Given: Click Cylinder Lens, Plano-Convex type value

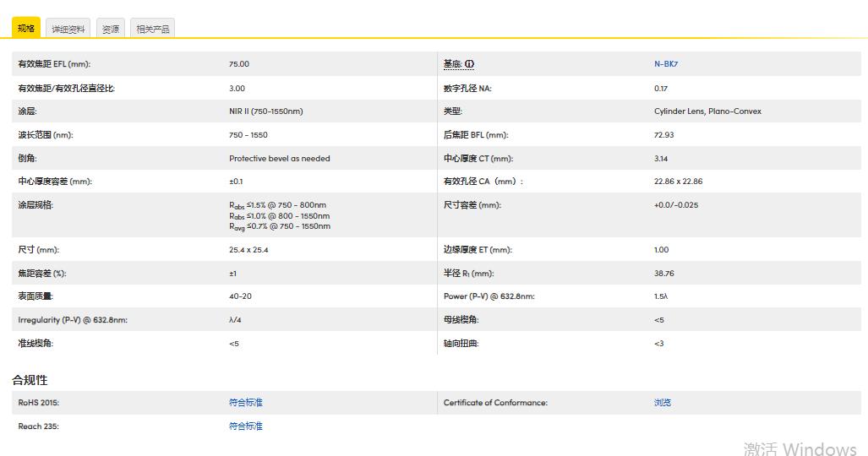Looking at the screenshot, I should pyautogui.click(x=707, y=111).
